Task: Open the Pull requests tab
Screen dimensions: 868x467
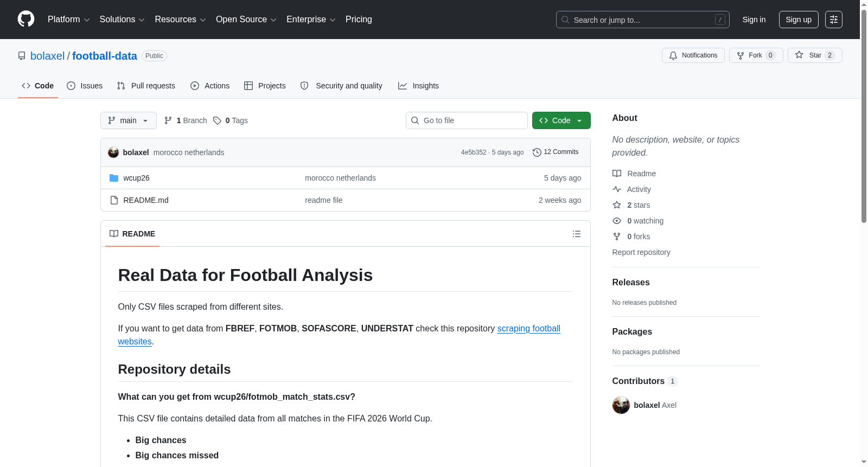Action: tap(146, 86)
